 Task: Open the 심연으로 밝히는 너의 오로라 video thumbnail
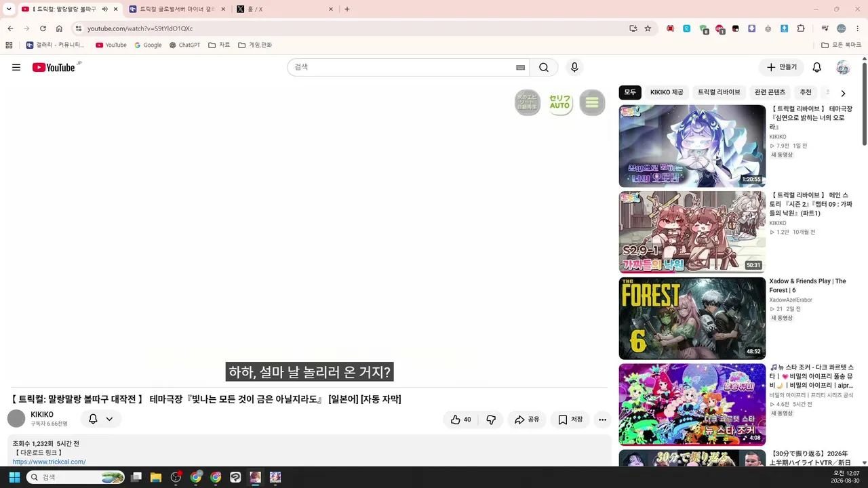(x=692, y=146)
